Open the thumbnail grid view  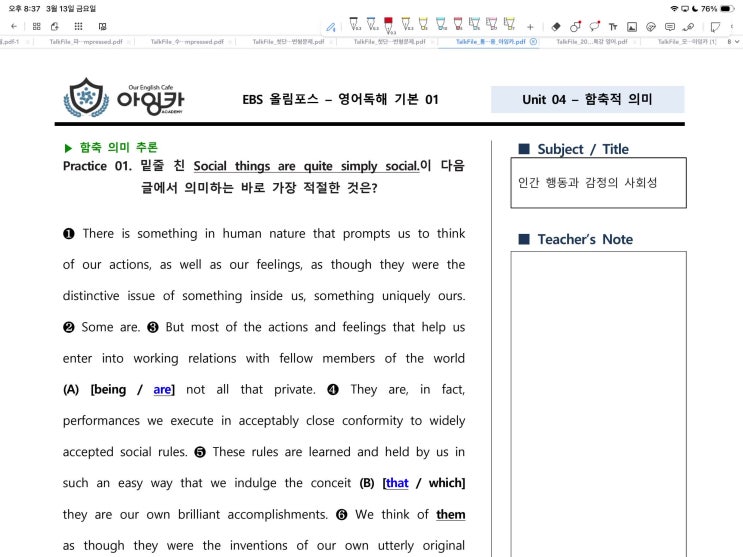point(37,26)
